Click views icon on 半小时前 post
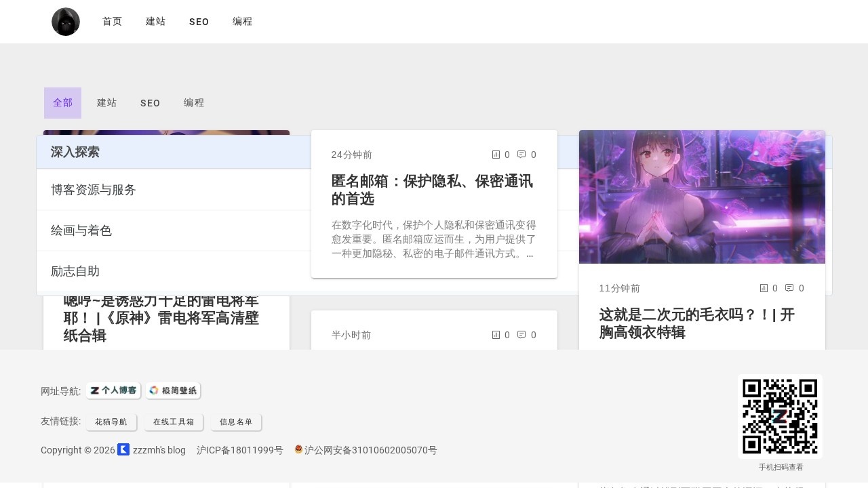The width and height of the screenshot is (868, 488). [x=496, y=335]
